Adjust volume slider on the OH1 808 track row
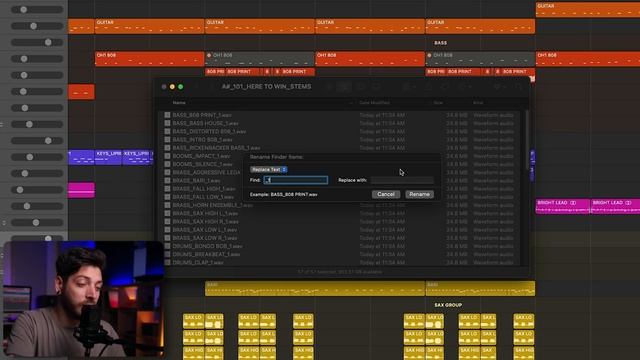 pos(37,59)
